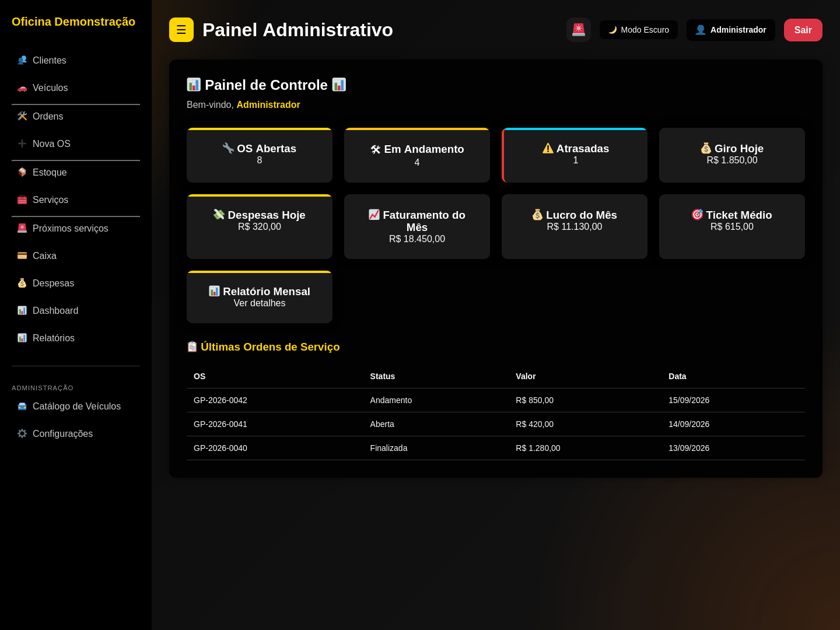This screenshot has width=840, height=630.
Task: Click order GP-2026-0040 in the table
Action: pyautogui.click(x=220, y=448)
